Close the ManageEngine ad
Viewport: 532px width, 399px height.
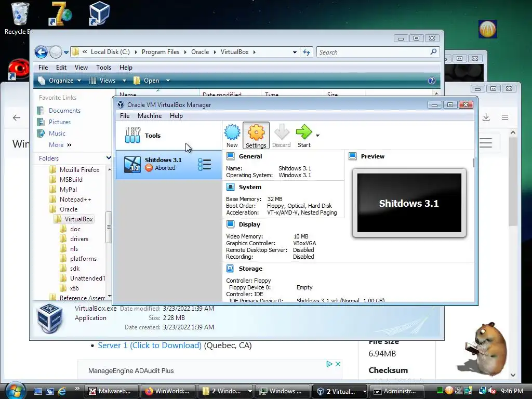click(x=338, y=364)
